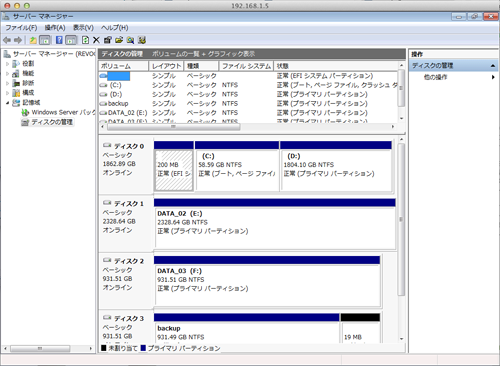
Task: Expand the 診断 tree node arrow
Action: pyautogui.click(x=8, y=83)
